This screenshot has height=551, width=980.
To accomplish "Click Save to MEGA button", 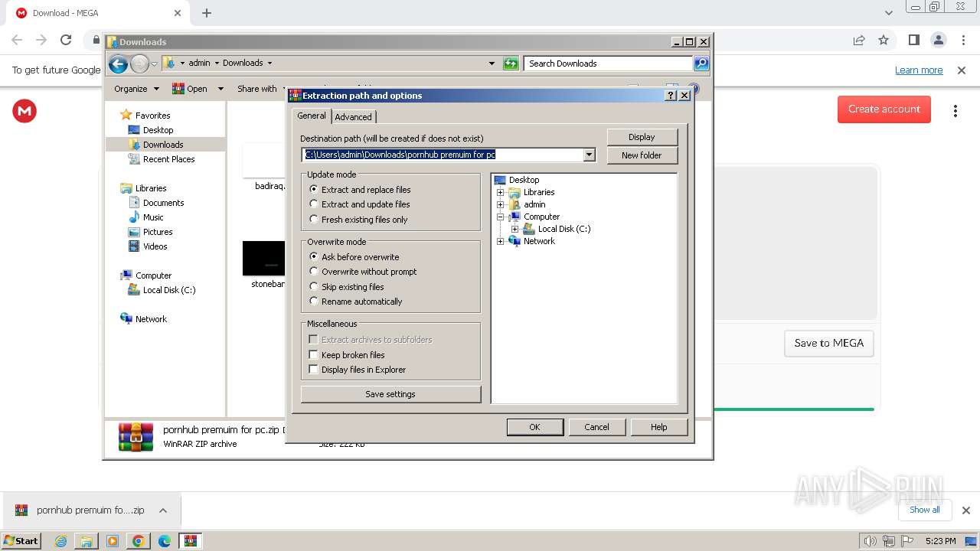I will (828, 344).
